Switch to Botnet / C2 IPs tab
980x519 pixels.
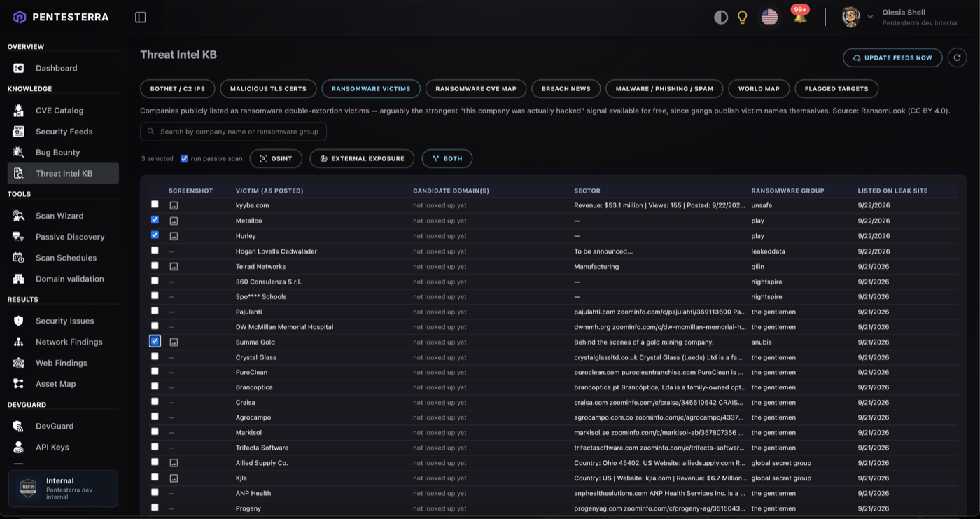pos(178,89)
